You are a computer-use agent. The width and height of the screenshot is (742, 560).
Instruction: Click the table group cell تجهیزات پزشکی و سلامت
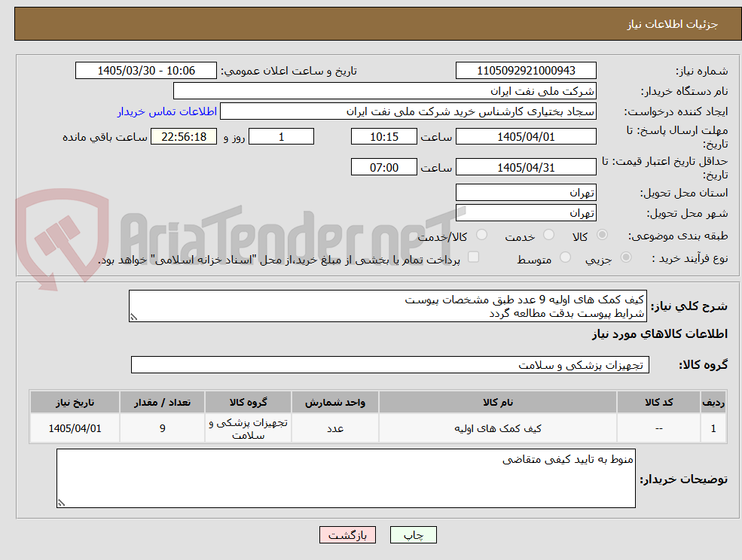click(248, 428)
